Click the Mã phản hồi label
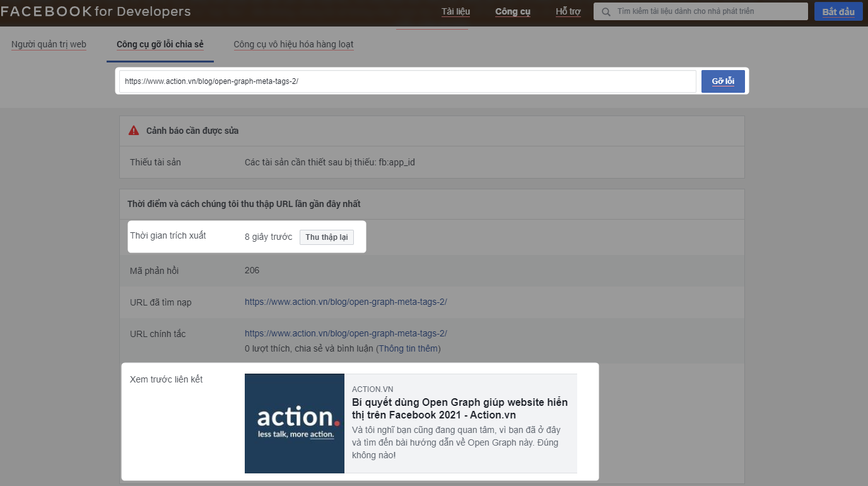Viewport: 868px width, 486px height. 154,271
